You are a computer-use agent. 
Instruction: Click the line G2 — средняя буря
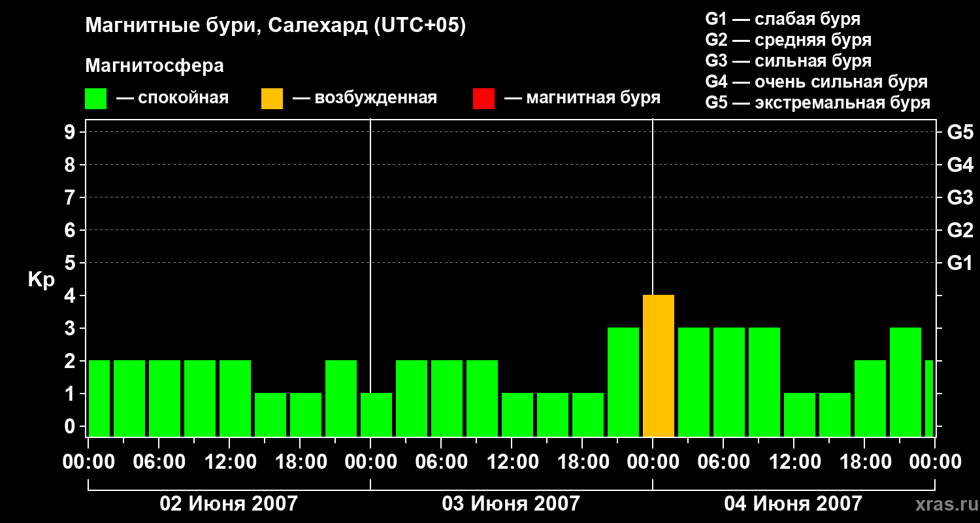[788, 40]
